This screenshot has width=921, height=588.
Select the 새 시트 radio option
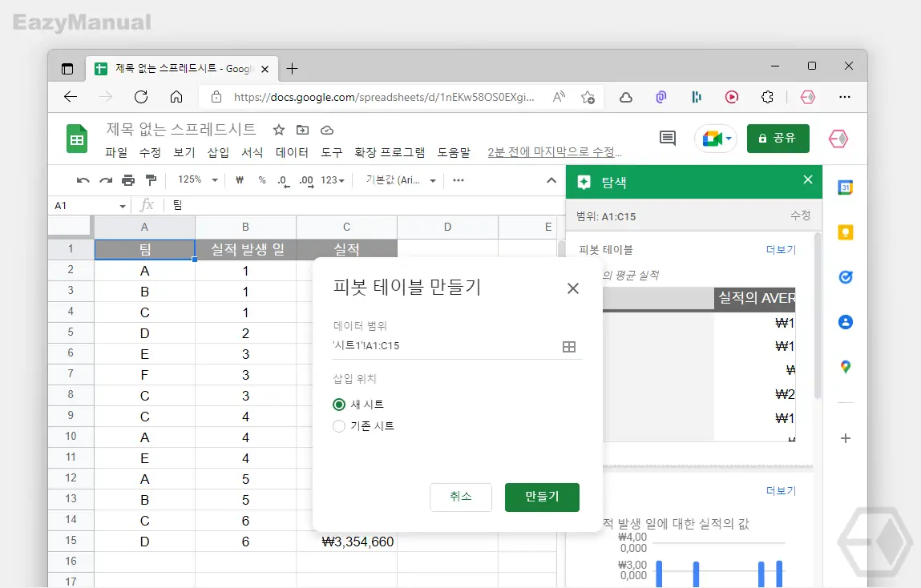(339, 405)
